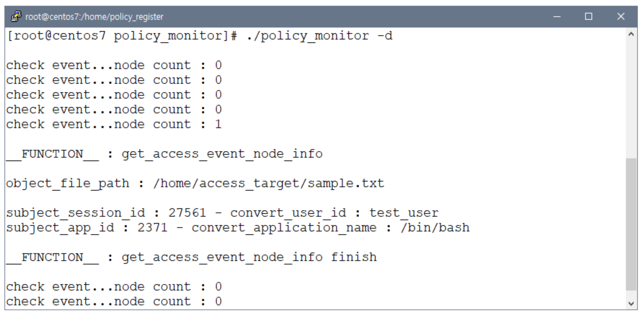Click the scrollbar track above the thumb
644x316 pixels.
[631, 98]
